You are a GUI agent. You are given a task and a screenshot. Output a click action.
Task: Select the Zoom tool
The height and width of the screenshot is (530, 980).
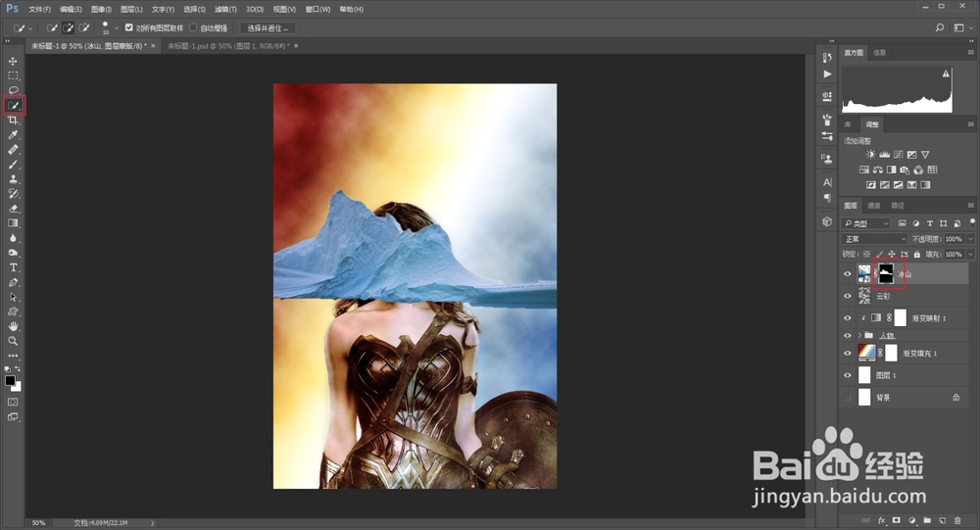coord(13,341)
